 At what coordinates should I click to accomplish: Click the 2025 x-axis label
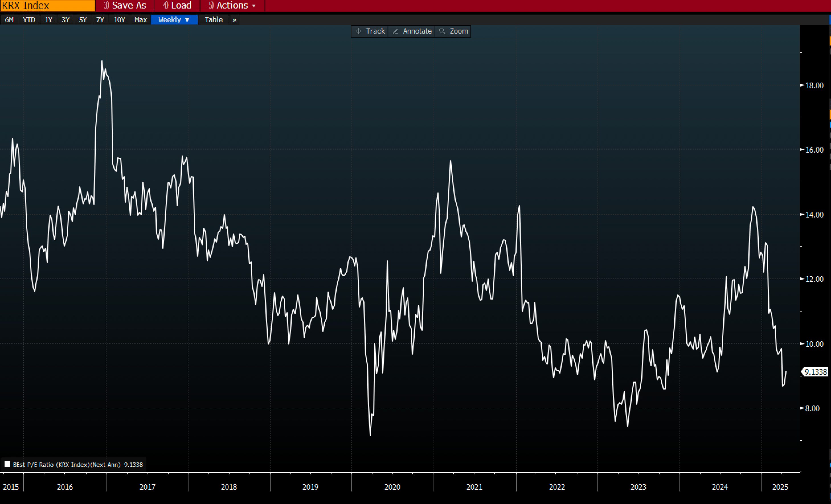[780, 487]
